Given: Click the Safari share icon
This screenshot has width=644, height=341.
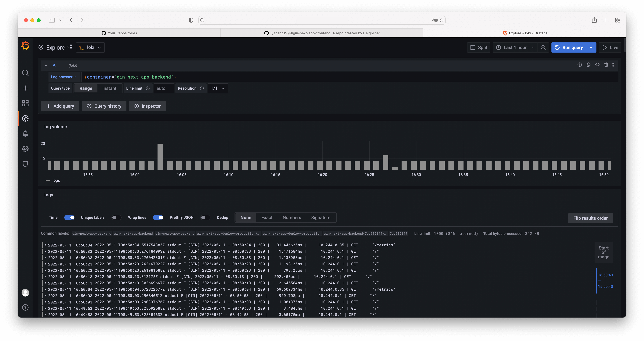Looking at the screenshot, I should coord(594,20).
